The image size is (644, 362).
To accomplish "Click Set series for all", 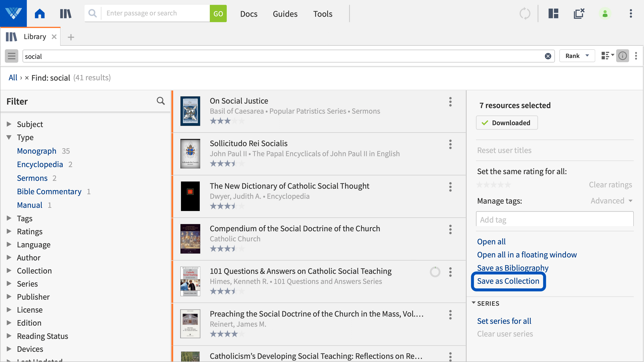I will (x=504, y=321).
